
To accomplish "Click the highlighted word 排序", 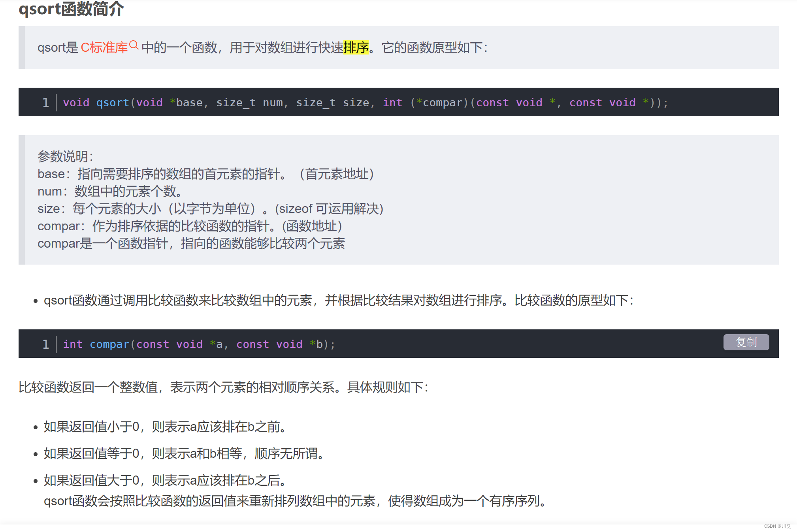I will coord(356,48).
